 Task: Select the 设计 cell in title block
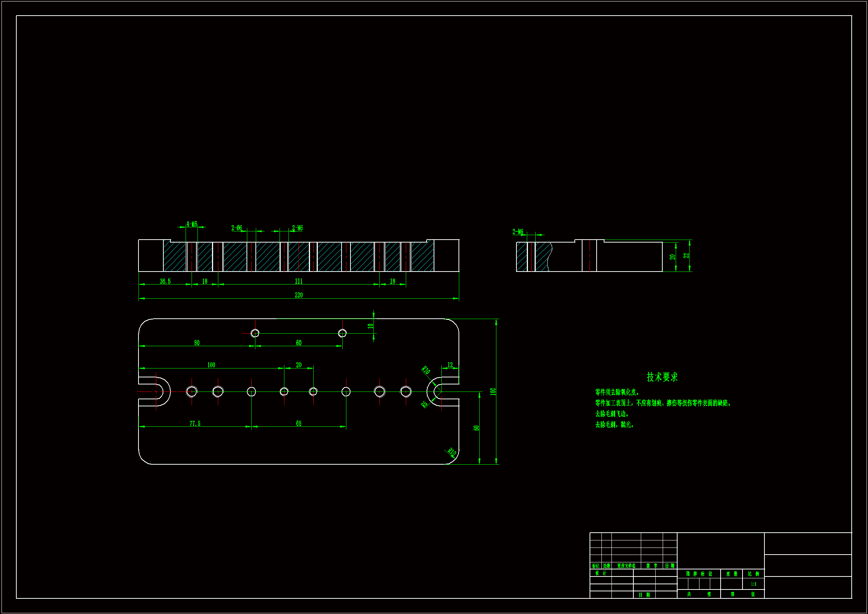pos(600,573)
